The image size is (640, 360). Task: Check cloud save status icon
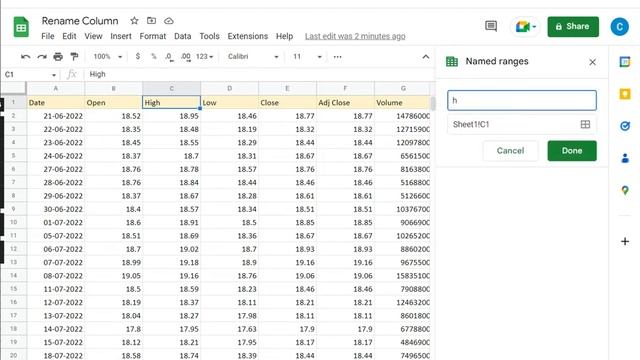coord(169,20)
